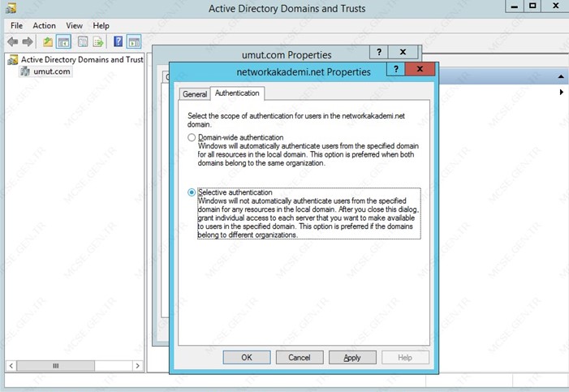The width and height of the screenshot is (569, 392).
Task: Click the networkakademi.net dialog help question mark
Action: click(x=396, y=69)
